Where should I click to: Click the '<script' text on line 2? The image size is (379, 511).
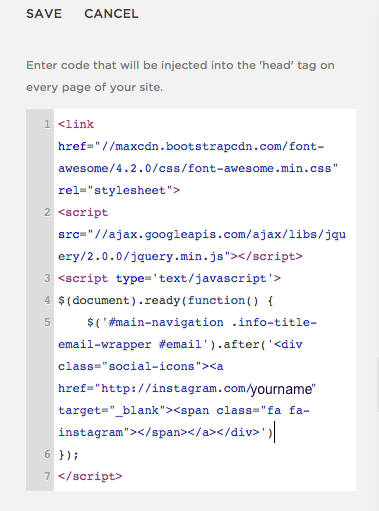[x=83, y=213]
